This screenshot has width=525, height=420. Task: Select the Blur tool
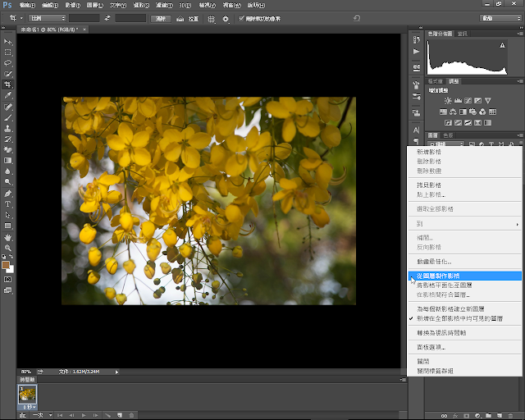[7, 171]
